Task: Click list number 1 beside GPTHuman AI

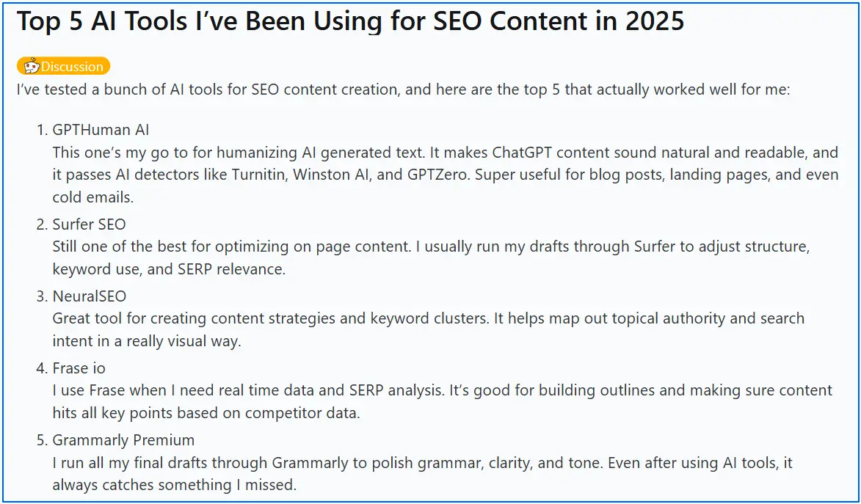Action: (x=41, y=130)
